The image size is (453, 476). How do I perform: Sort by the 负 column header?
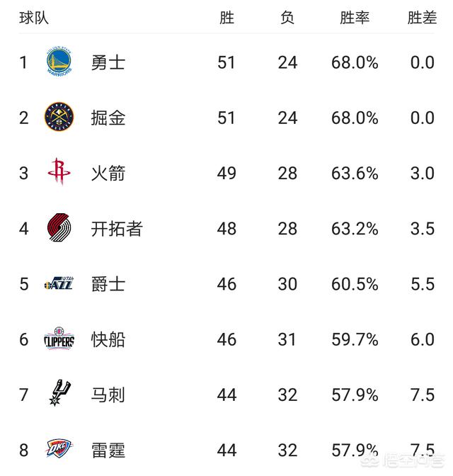click(287, 18)
